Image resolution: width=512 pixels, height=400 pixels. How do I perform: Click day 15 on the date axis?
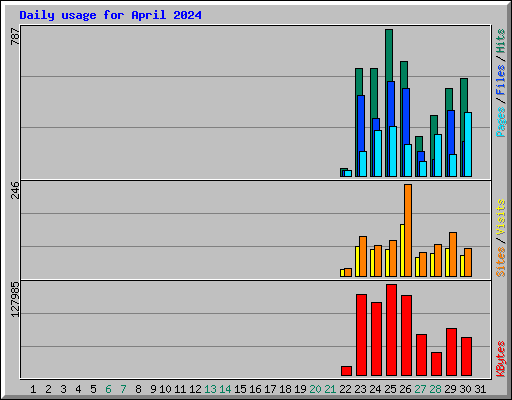240,389
